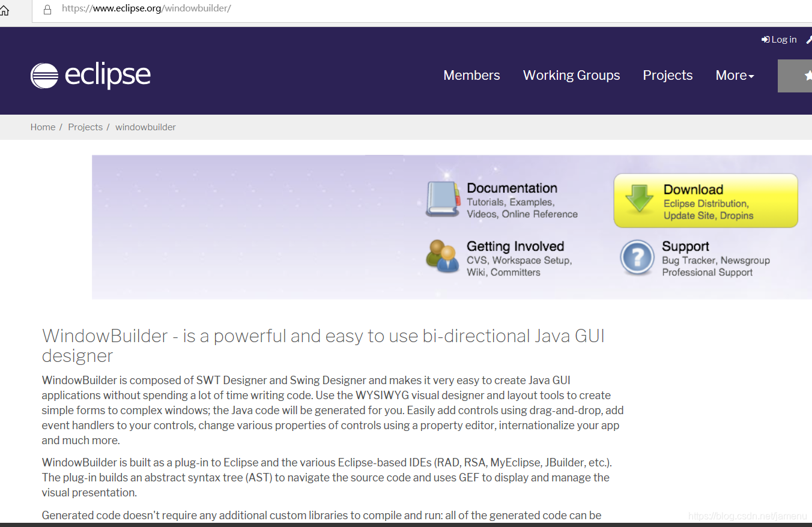Click the windowbuilder breadcrumb

pyautogui.click(x=145, y=127)
